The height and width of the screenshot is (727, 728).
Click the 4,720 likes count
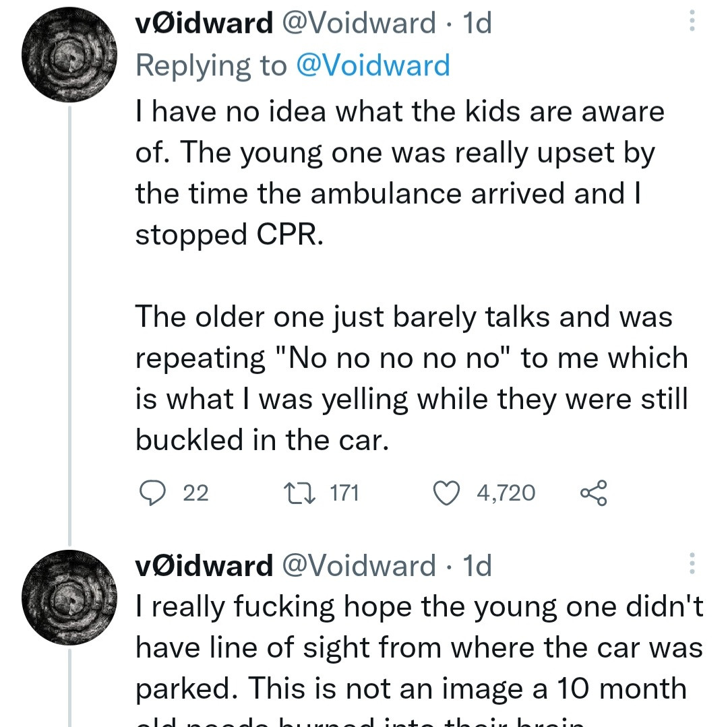[x=506, y=493]
